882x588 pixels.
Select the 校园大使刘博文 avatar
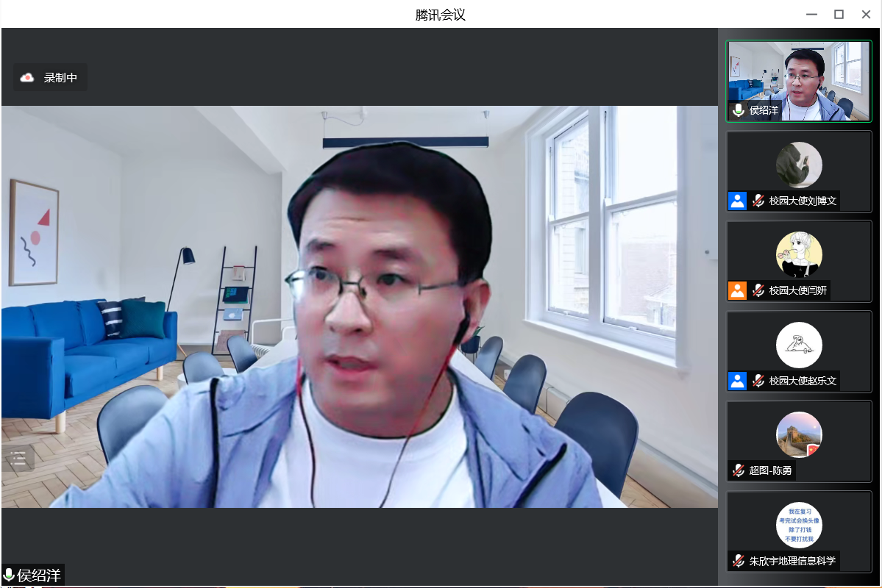(799, 165)
